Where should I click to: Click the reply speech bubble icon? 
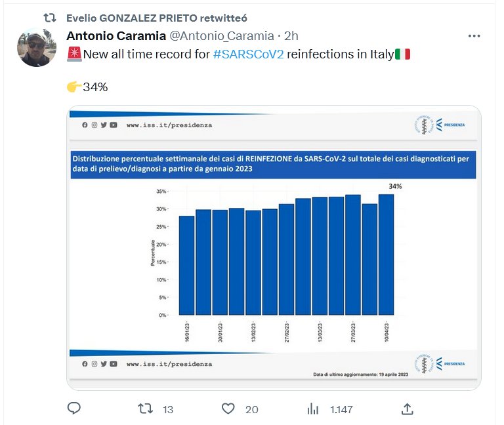pyautogui.click(x=74, y=409)
